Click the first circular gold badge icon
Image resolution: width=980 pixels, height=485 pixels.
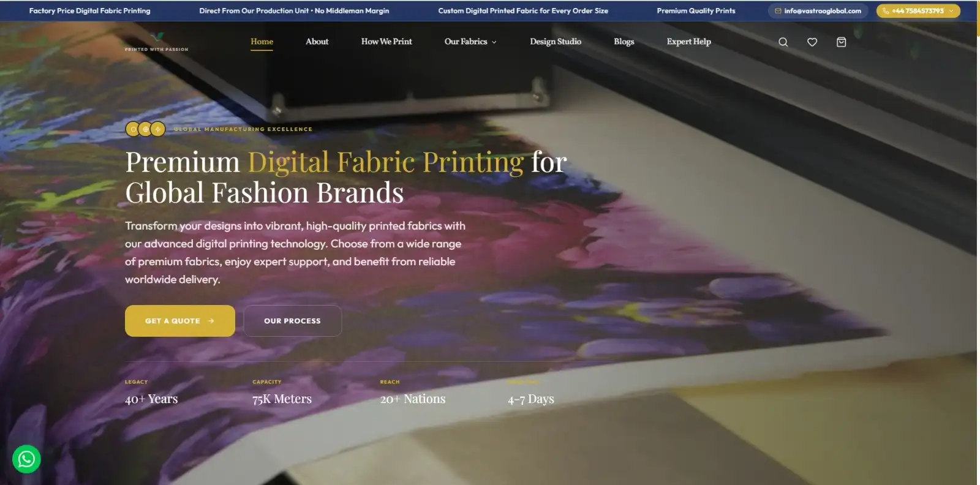pyautogui.click(x=133, y=129)
